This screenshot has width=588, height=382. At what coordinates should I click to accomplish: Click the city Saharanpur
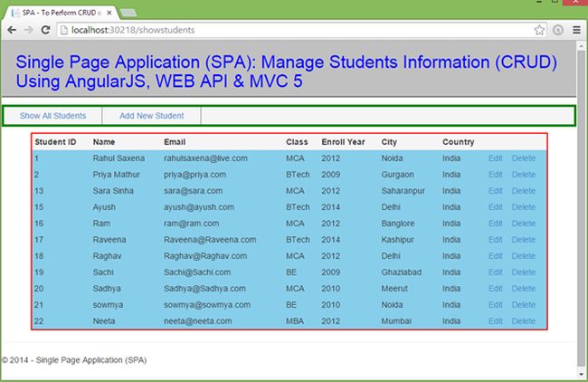click(403, 191)
